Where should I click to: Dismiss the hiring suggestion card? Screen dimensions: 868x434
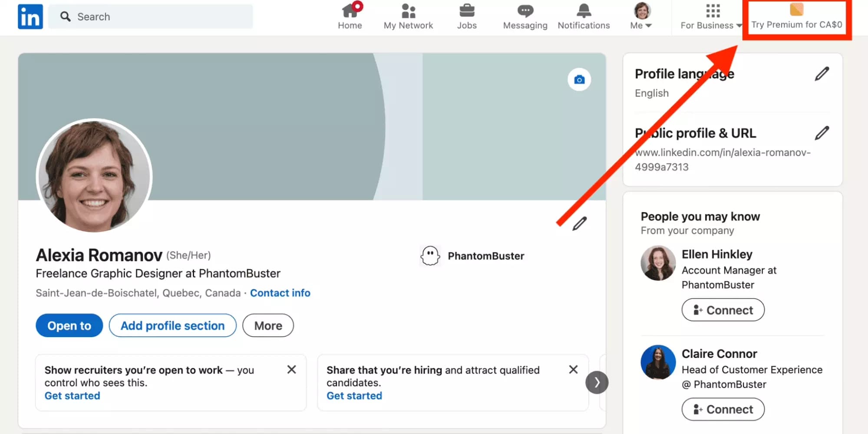(573, 369)
